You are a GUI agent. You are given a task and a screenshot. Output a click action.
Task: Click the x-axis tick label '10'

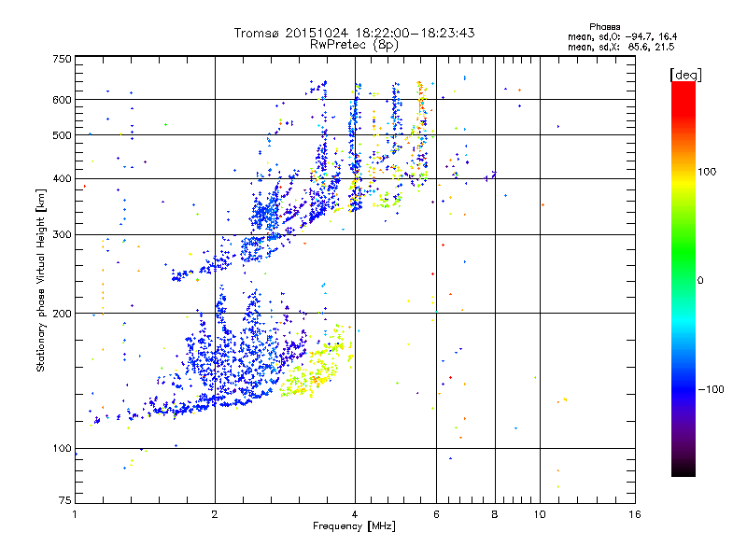pos(540,514)
